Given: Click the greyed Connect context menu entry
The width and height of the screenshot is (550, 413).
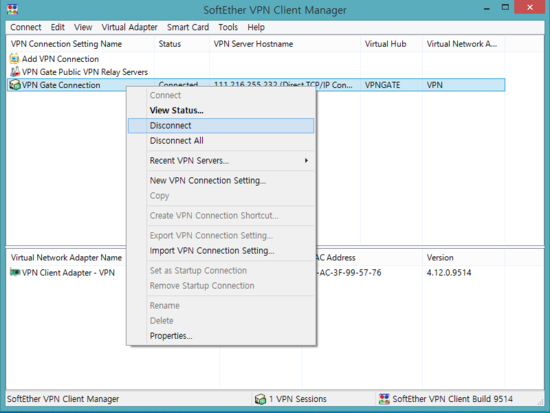Looking at the screenshot, I should 221,95.
